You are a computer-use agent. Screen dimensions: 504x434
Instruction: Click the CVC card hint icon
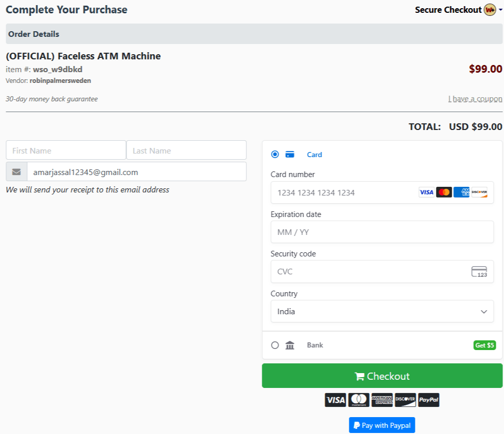click(479, 272)
